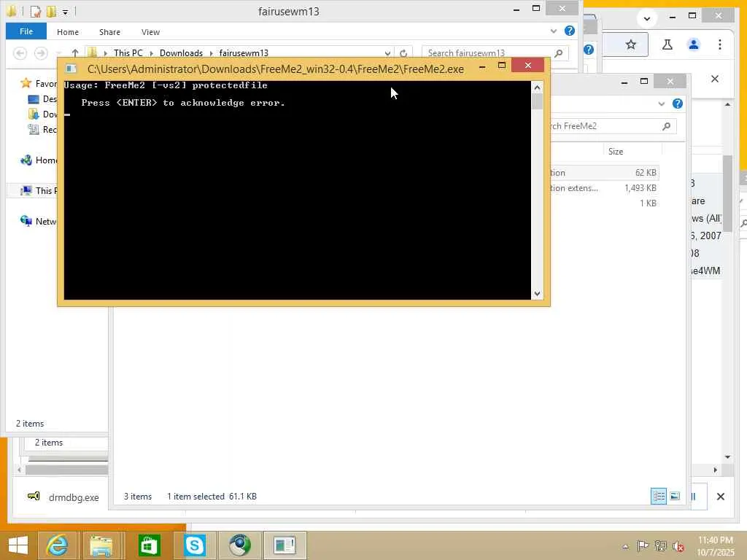Open the File tab in fairusewm13 window

[x=26, y=31]
